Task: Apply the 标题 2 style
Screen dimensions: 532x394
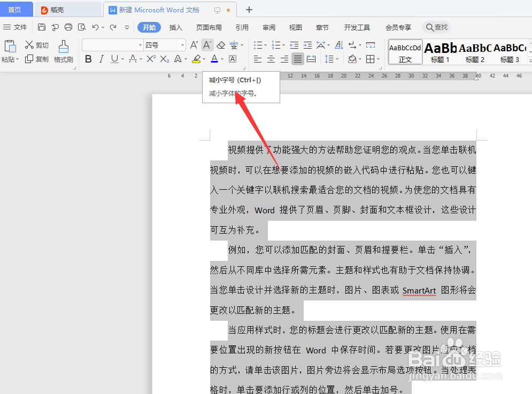Action: pyautogui.click(x=475, y=51)
